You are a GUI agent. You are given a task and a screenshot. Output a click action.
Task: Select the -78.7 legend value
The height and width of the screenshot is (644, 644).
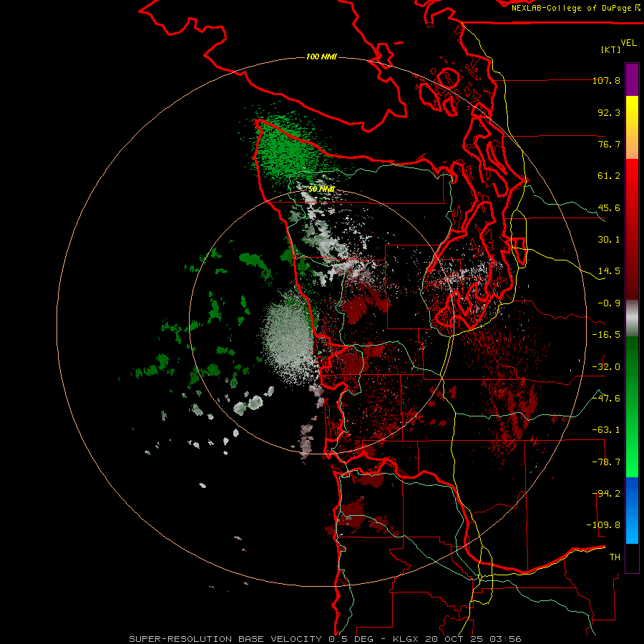[606, 462]
